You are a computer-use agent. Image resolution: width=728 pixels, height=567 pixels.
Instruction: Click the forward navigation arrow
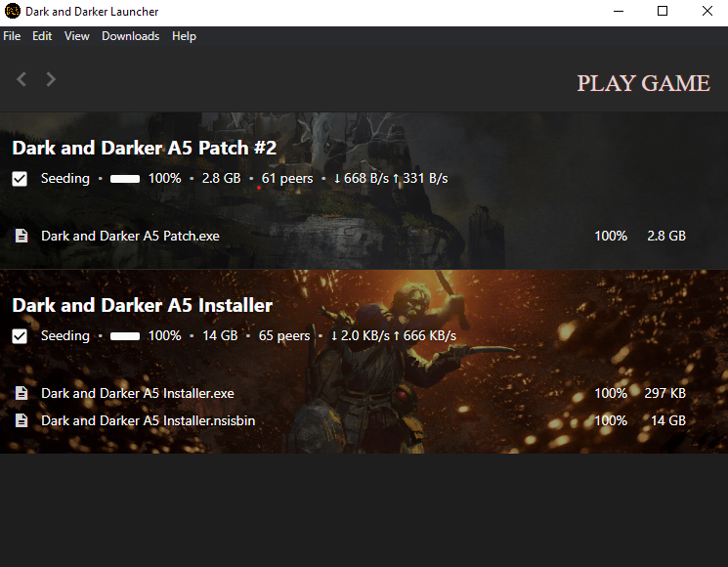51,79
